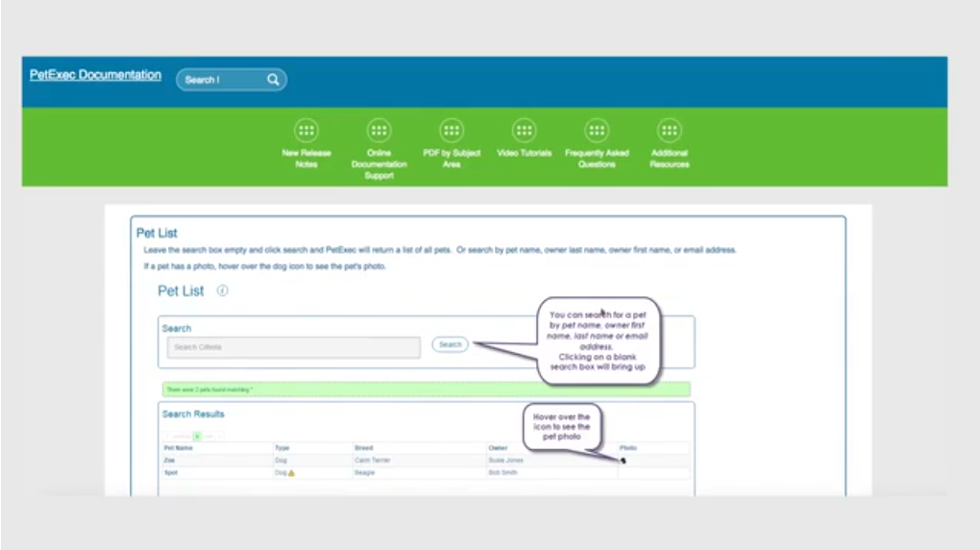Click the Search Criteria input box
This screenshot has height=550, width=980.
[x=294, y=347]
